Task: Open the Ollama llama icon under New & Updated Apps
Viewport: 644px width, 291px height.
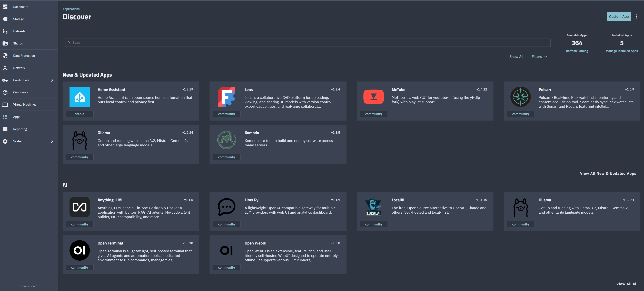Action: [x=80, y=140]
